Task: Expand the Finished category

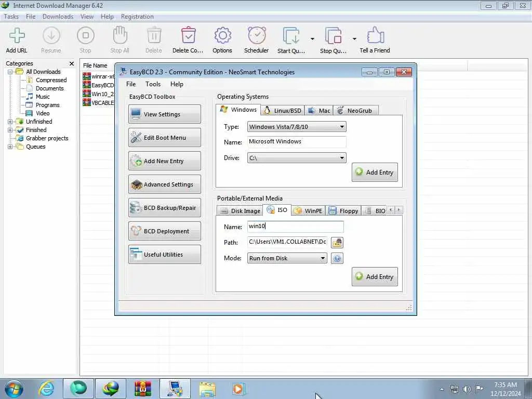Action: click(10, 130)
